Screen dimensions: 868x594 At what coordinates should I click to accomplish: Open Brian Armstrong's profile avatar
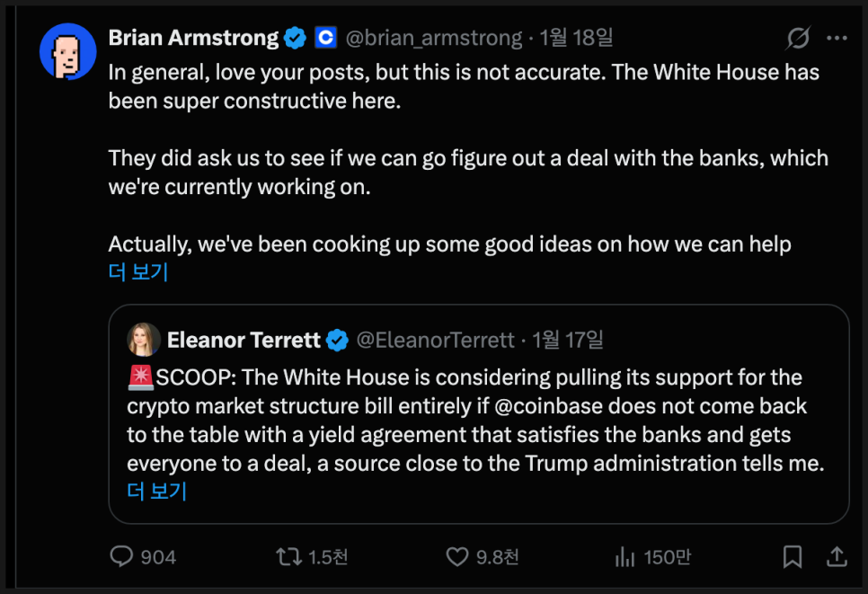point(68,52)
